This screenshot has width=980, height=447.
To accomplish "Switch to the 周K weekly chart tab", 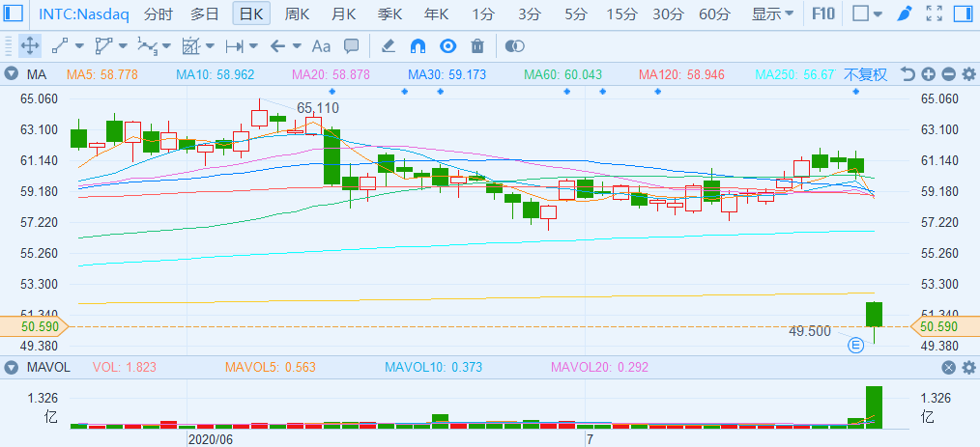I will coord(298,14).
